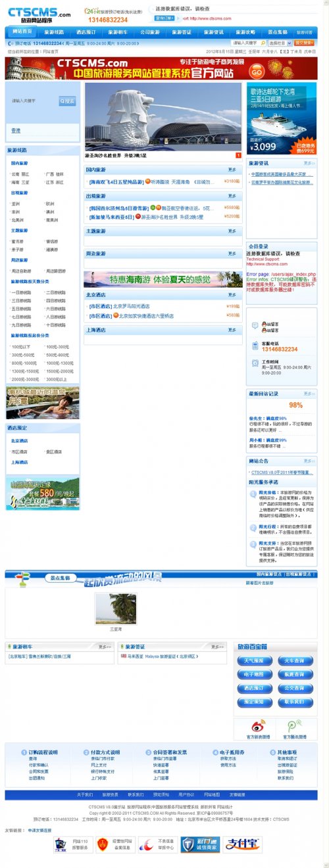Open the 公司旅游 navigation tab
Viewport: 329px width, 868px height.
[x=150, y=32]
